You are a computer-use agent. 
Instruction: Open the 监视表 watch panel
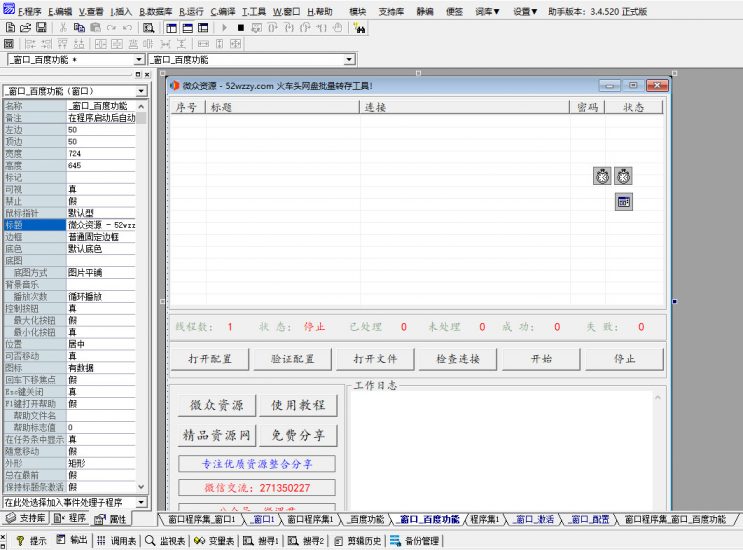[x=165, y=541]
